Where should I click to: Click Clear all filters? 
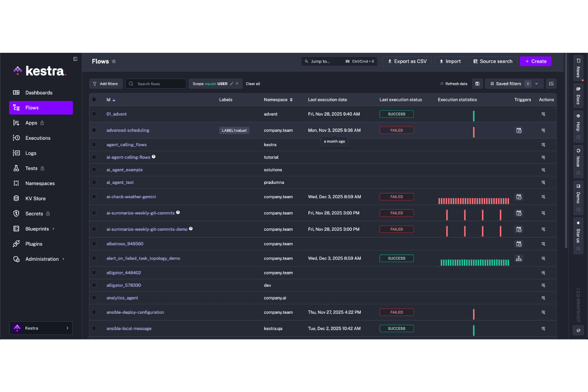tap(253, 84)
